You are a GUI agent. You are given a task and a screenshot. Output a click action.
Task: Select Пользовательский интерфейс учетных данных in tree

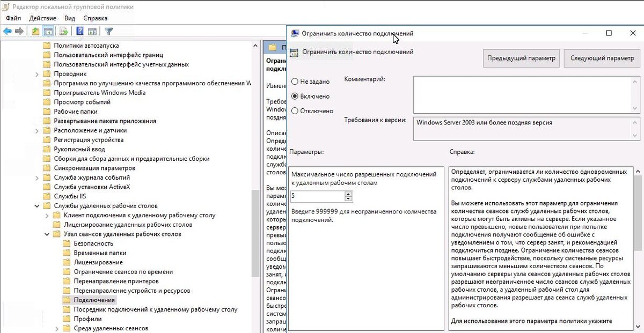[x=121, y=64]
